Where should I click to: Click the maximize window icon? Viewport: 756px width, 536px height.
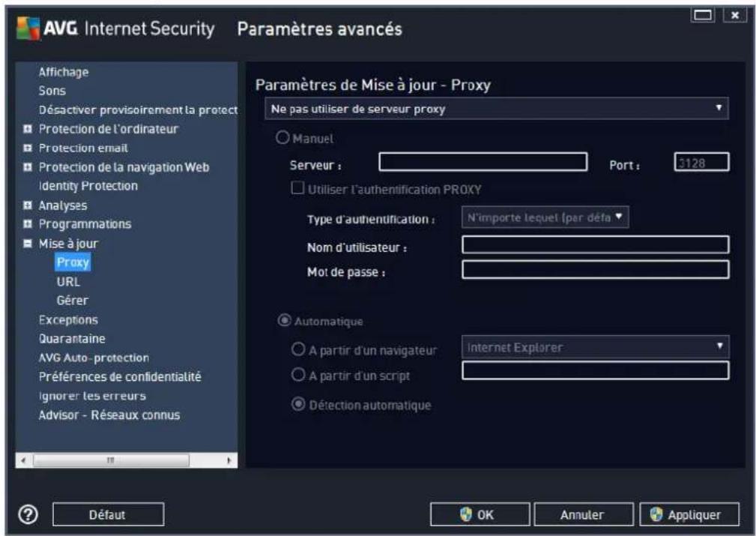click(x=703, y=15)
